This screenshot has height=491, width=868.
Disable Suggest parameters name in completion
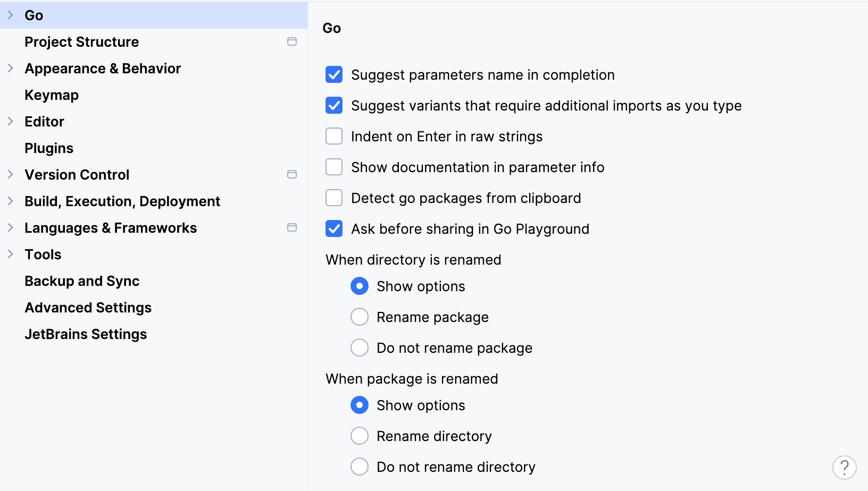tap(333, 75)
